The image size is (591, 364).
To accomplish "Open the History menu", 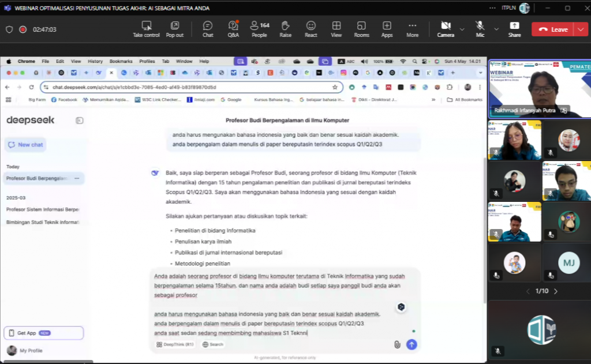I will 95,61.
